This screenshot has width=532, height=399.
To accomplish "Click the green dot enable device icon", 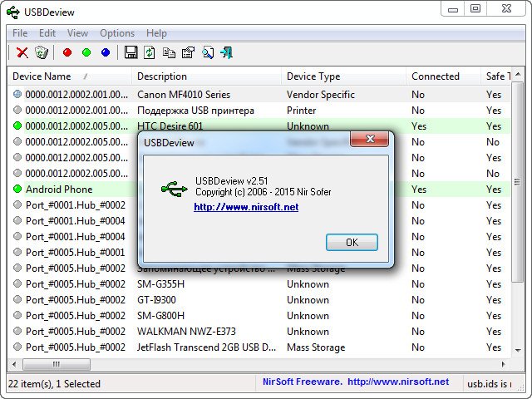I will click(86, 52).
